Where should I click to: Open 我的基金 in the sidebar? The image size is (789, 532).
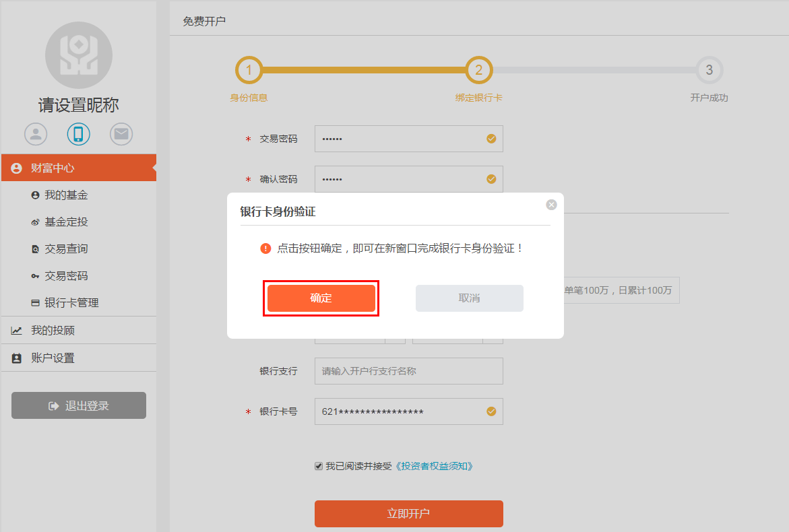[x=66, y=195]
